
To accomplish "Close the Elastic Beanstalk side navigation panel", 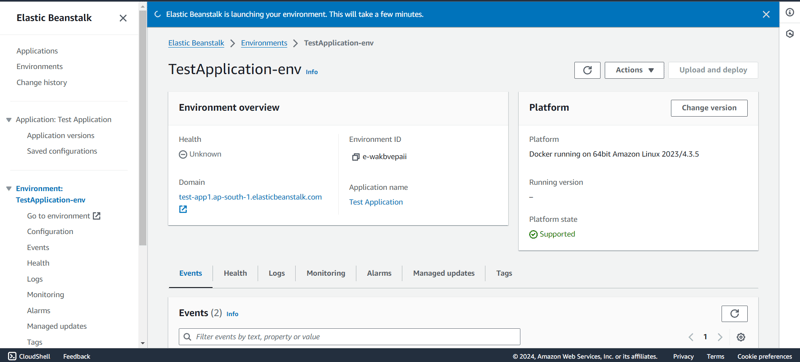I will point(123,18).
